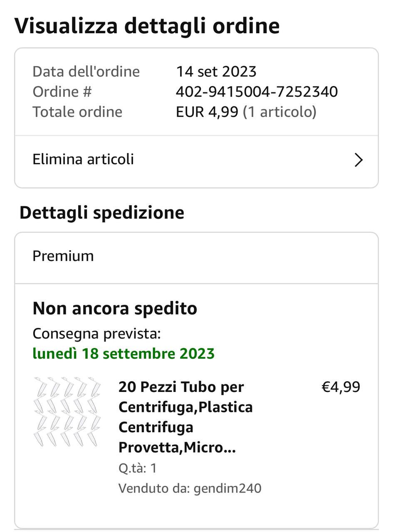Click the Visualizza dettagli ordine page title
The height and width of the screenshot is (532, 393).
147,26
